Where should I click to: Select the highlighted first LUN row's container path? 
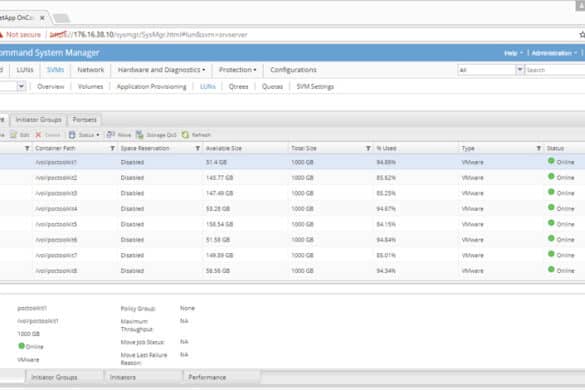[x=56, y=162]
